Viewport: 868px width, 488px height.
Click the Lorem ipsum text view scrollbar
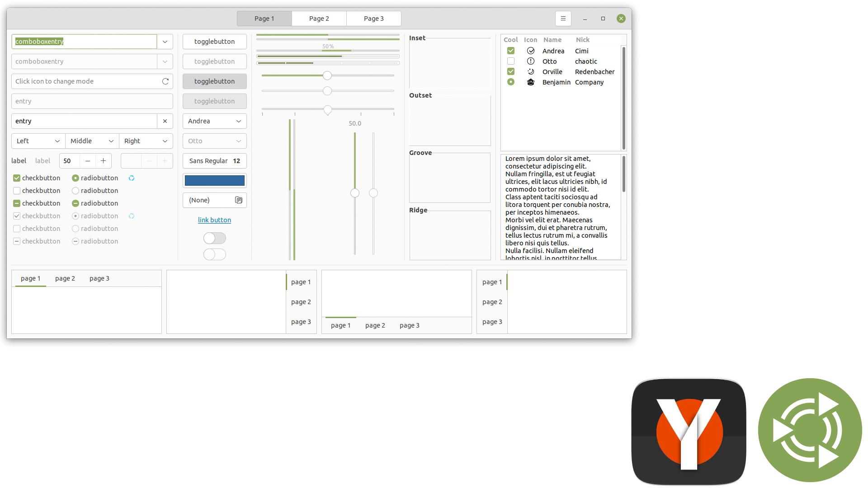pyautogui.click(x=624, y=174)
